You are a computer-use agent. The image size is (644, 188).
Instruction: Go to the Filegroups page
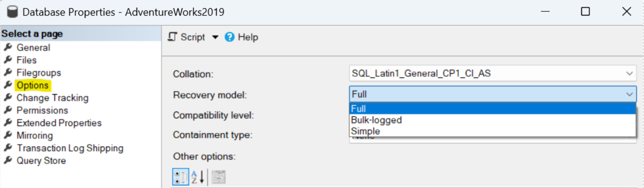pos(38,73)
